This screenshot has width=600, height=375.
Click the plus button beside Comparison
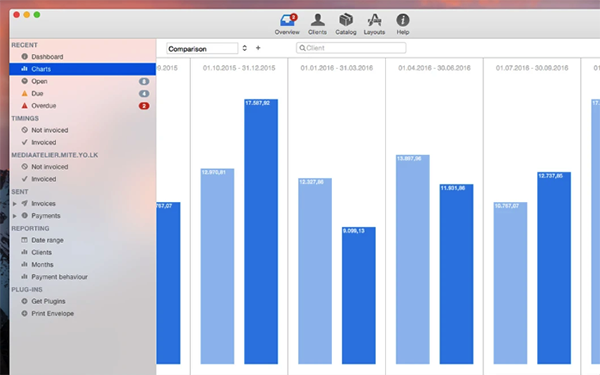pos(258,48)
